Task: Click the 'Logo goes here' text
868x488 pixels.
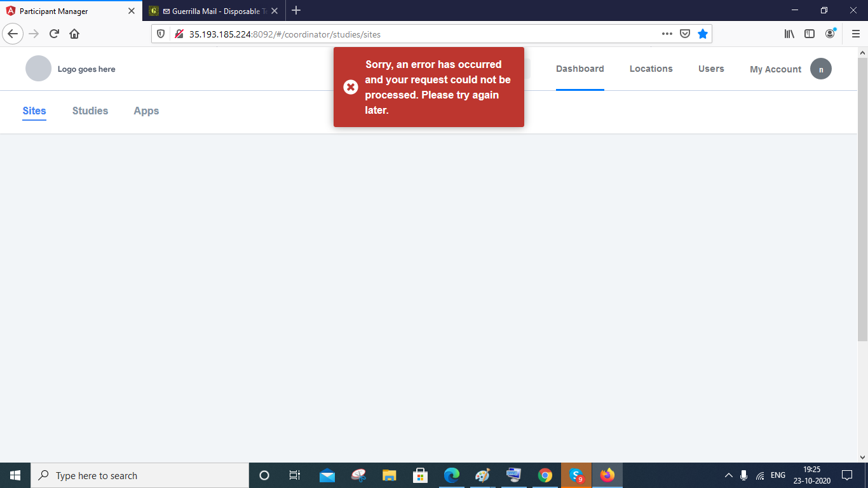Action: pyautogui.click(x=86, y=69)
